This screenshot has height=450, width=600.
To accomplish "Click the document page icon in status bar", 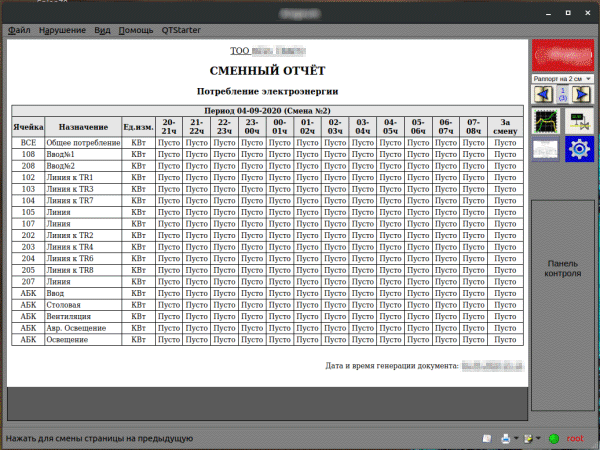I will 487,439.
